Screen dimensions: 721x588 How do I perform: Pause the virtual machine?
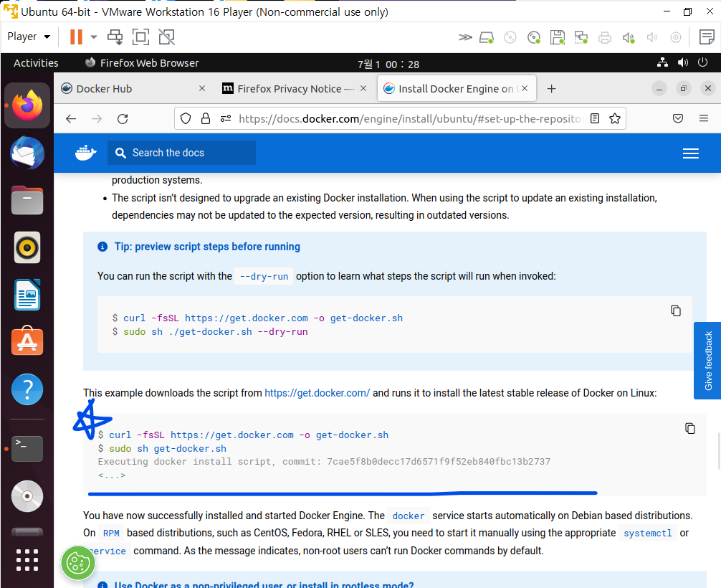tap(76, 37)
